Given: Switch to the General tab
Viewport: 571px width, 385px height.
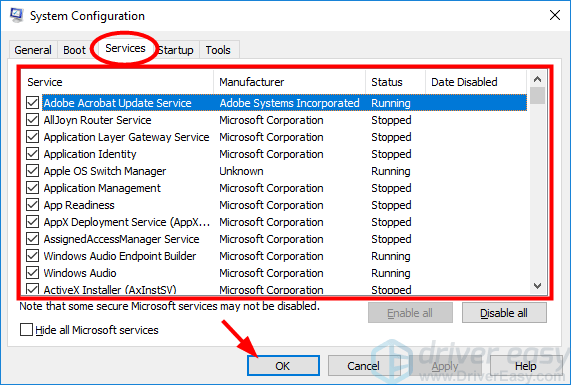Looking at the screenshot, I should click(33, 50).
